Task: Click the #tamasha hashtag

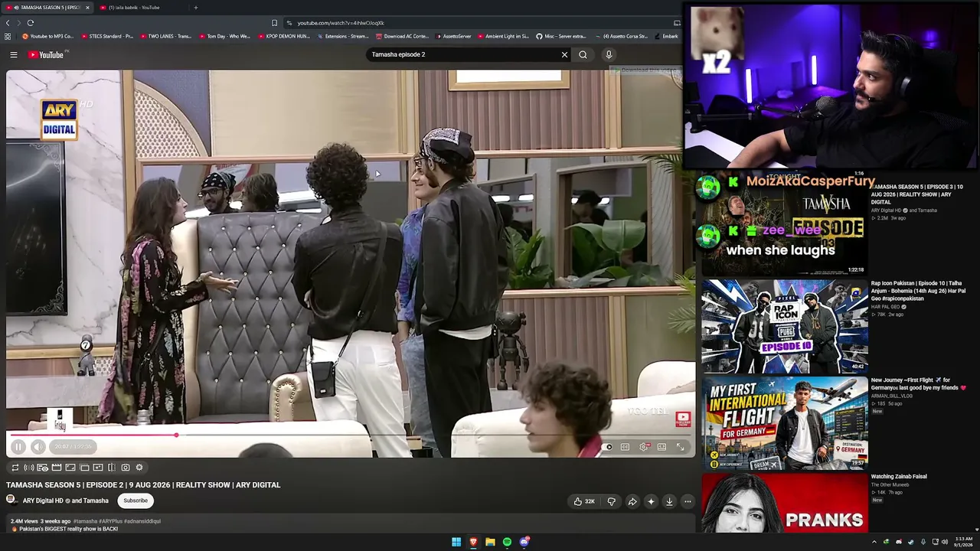Action: (x=85, y=521)
